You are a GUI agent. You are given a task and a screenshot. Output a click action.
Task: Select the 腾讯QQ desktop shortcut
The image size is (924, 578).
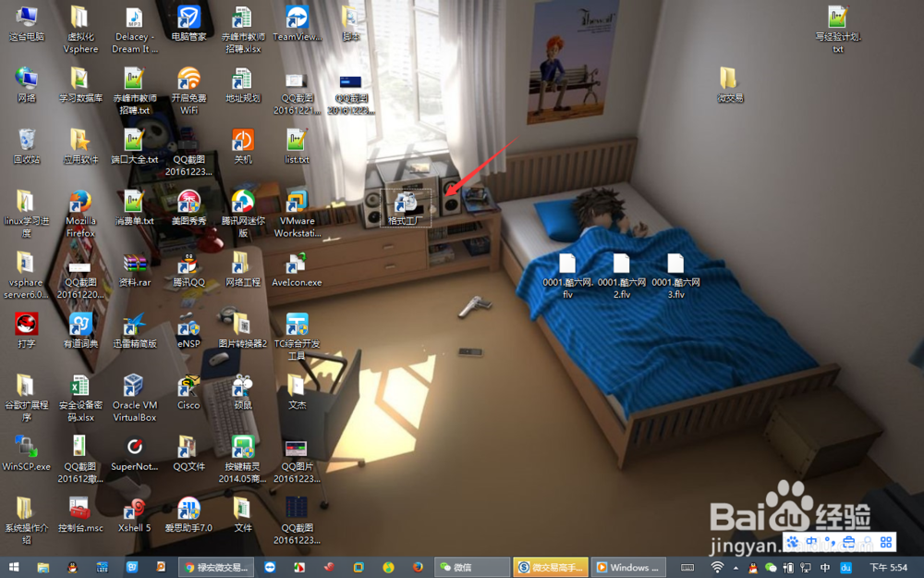click(x=188, y=269)
